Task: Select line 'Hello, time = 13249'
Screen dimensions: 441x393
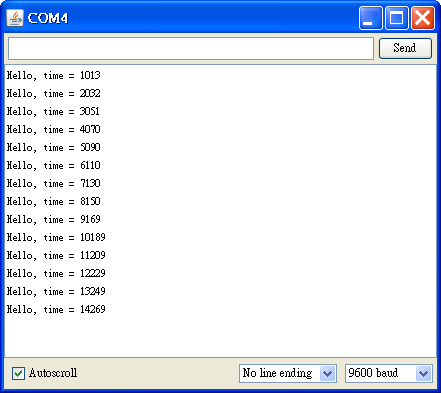Action: (x=56, y=291)
